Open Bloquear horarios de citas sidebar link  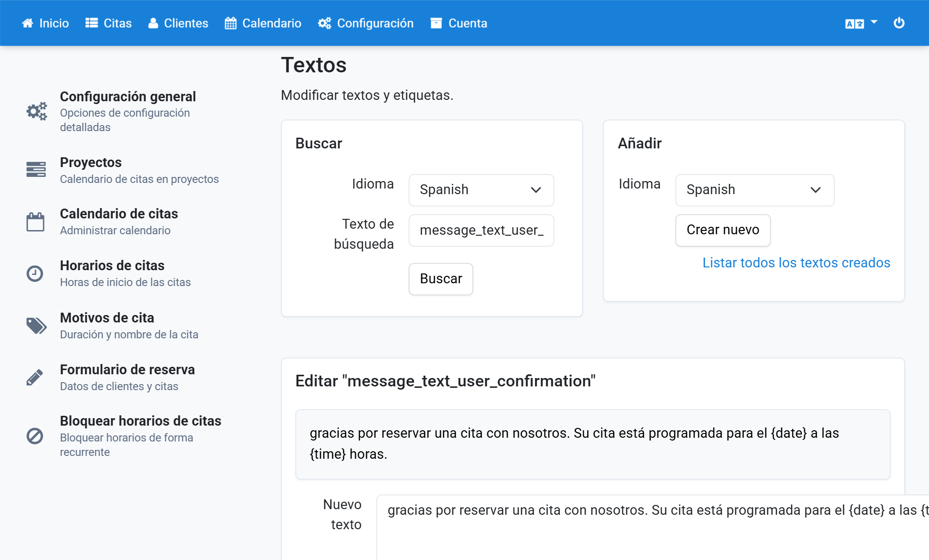point(141,421)
